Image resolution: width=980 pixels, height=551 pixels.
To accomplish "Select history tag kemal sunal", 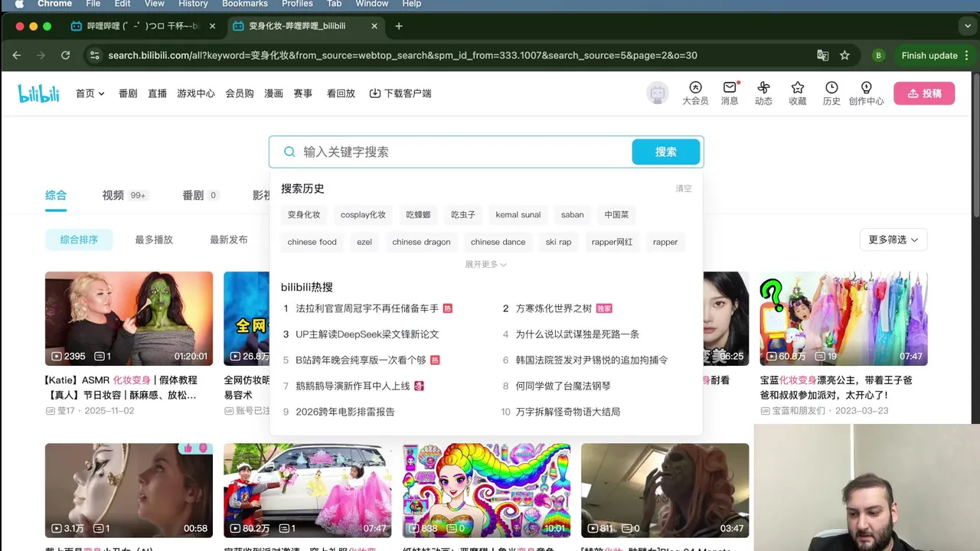I will [518, 215].
